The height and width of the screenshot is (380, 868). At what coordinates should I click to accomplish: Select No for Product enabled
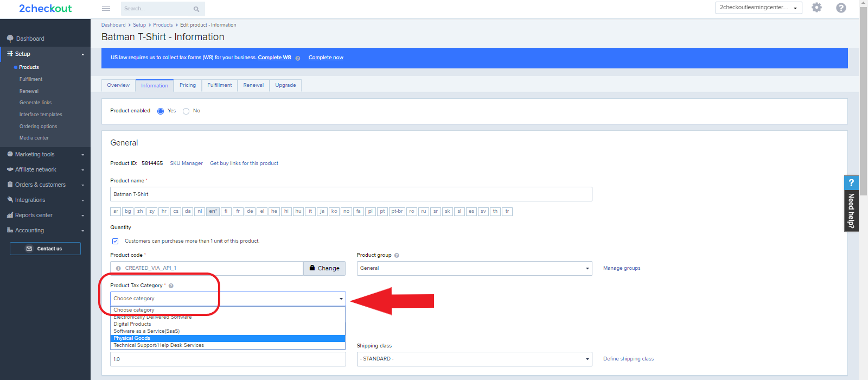coord(186,111)
